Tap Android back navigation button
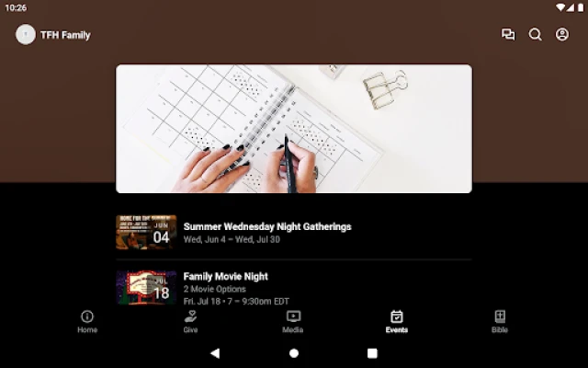The height and width of the screenshot is (368, 588). pos(215,353)
